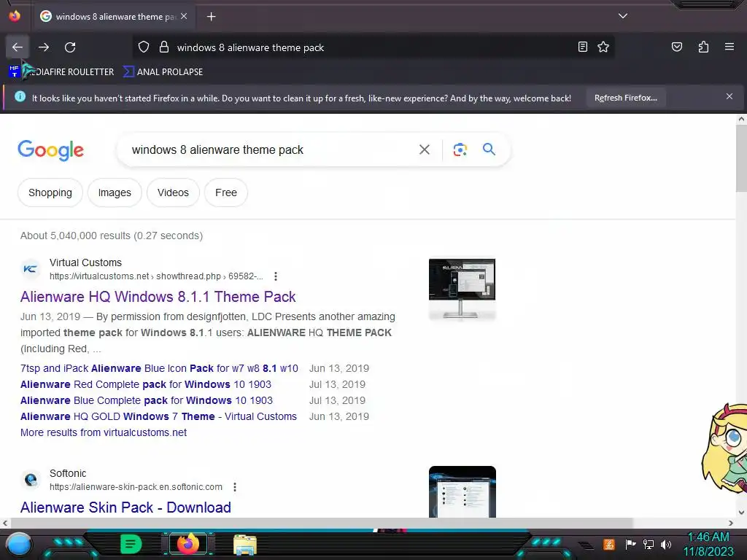Viewport: 747px width, 560px height.
Task: Open File Explorer from the taskbar
Action: (x=245, y=544)
